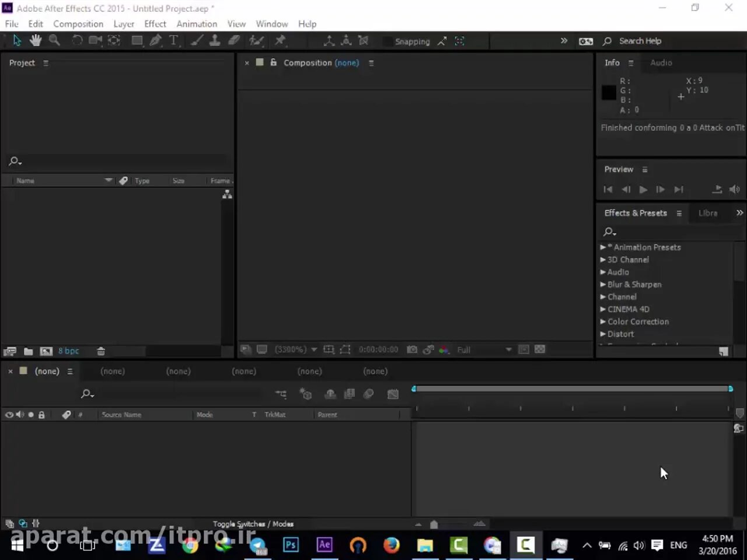Image resolution: width=747 pixels, height=560 pixels.
Task: Select the Rectangle shape tool
Action: (x=137, y=40)
